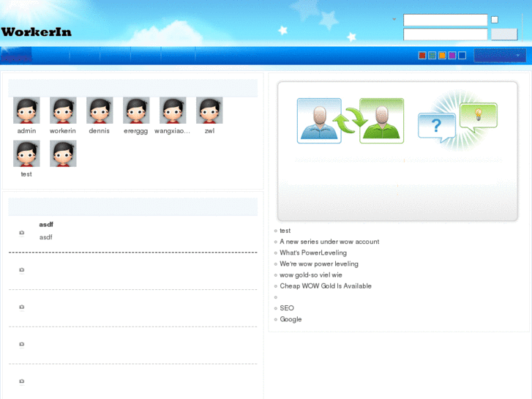
Task: Open the bold asdf post title
Action: tap(46, 225)
